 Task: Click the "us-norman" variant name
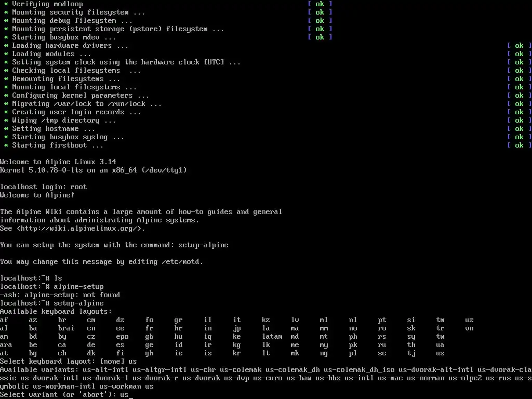click(425, 378)
